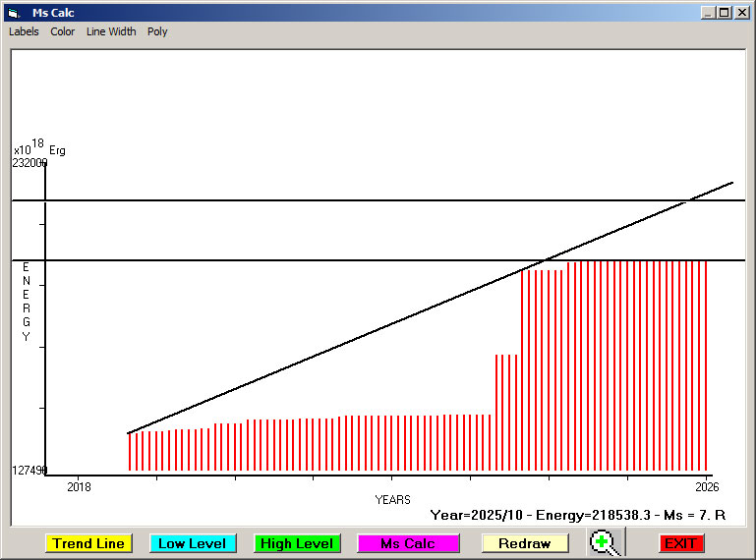
Task: Close the window with the X button
Action: point(741,13)
